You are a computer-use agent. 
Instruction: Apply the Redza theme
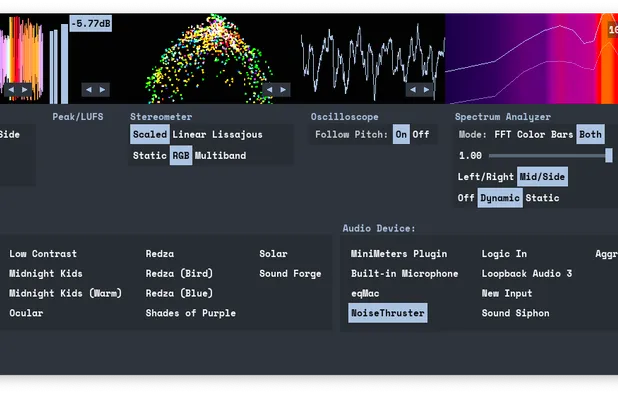click(160, 254)
